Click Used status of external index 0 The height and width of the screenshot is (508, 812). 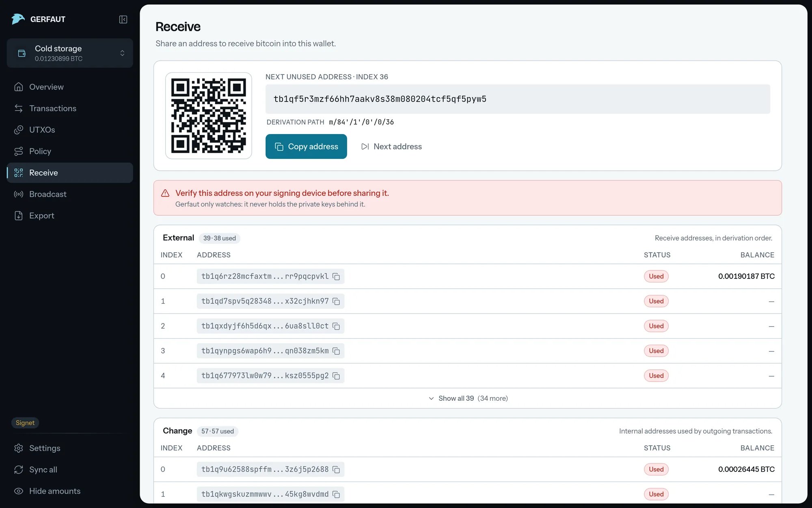click(x=656, y=276)
